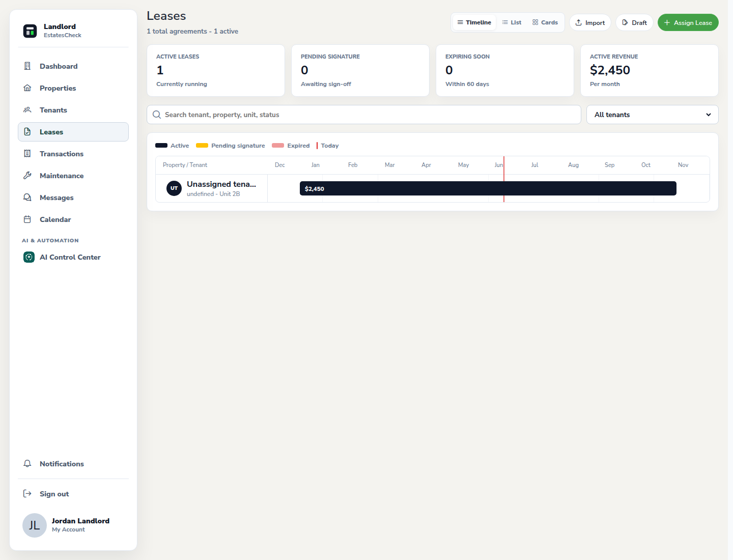Click Sign out link
Image resolution: width=733 pixels, height=560 pixels.
73,494
